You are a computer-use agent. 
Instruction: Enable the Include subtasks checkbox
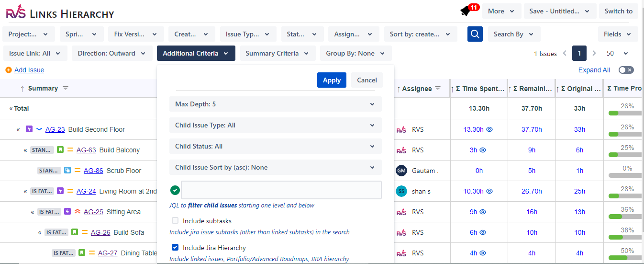click(x=175, y=221)
